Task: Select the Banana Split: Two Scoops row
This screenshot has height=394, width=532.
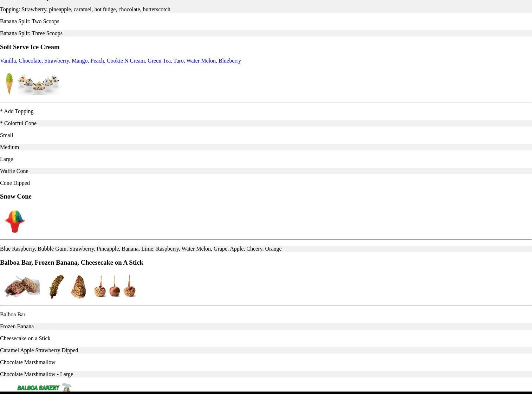Action: click(x=30, y=21)
